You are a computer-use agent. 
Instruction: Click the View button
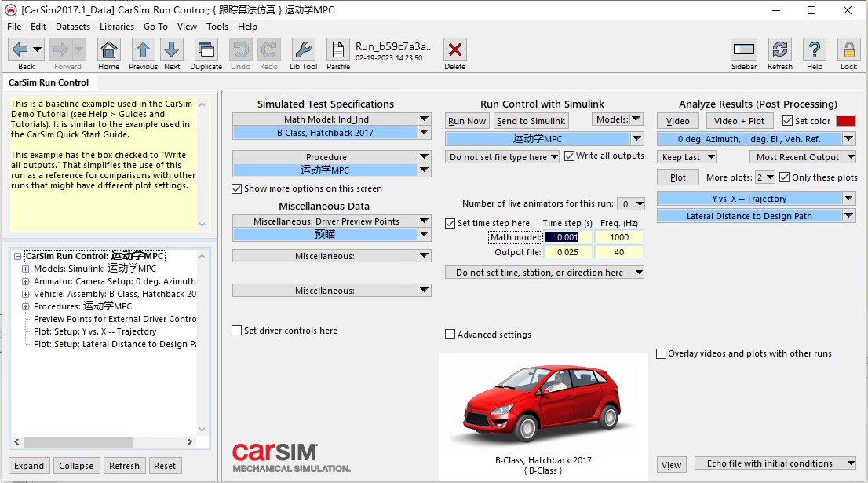click(x=672, y=465)
